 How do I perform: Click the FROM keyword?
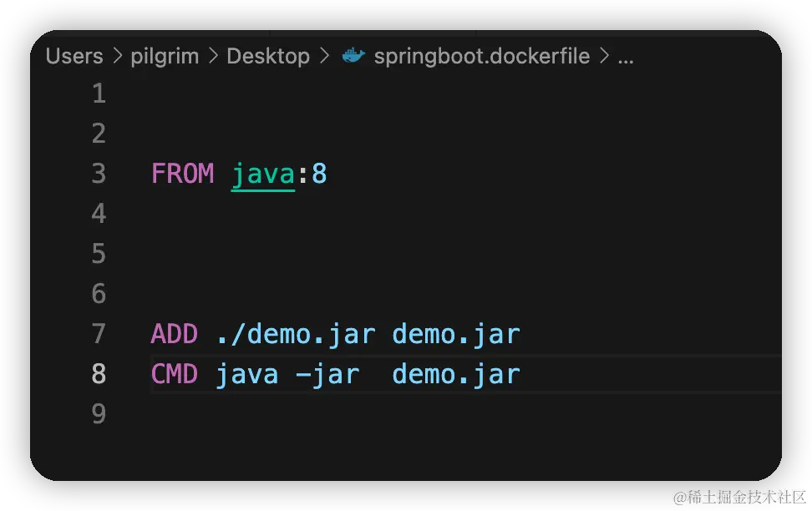coord(182,174)
